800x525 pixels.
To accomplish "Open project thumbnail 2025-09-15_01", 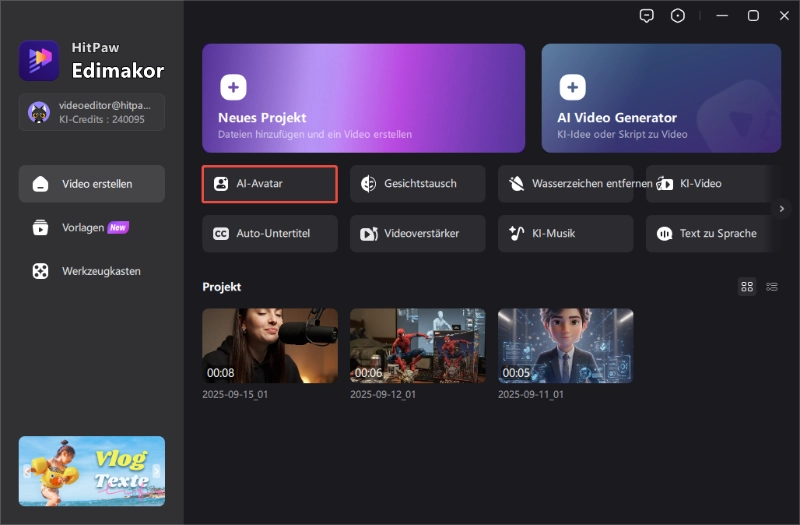I will tap(270, 345).
